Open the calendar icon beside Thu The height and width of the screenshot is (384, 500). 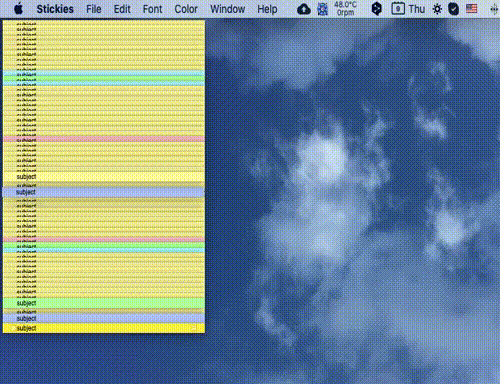coord(398,9)
